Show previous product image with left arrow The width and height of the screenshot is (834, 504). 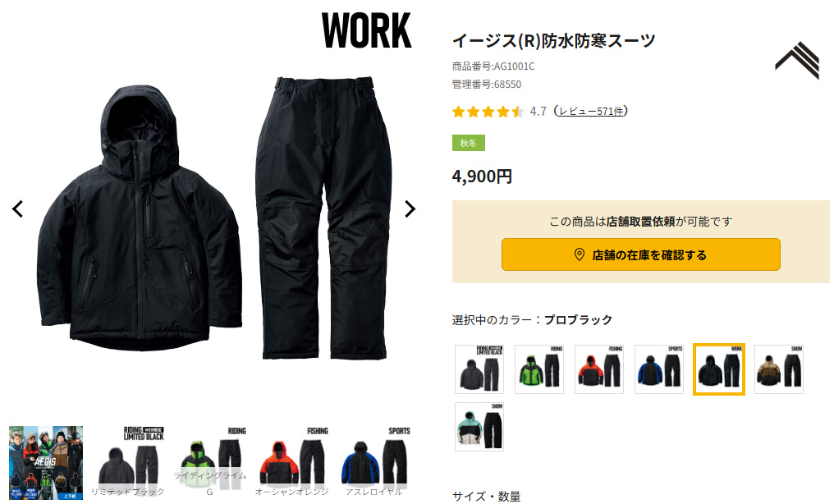[x=17, y=209]
